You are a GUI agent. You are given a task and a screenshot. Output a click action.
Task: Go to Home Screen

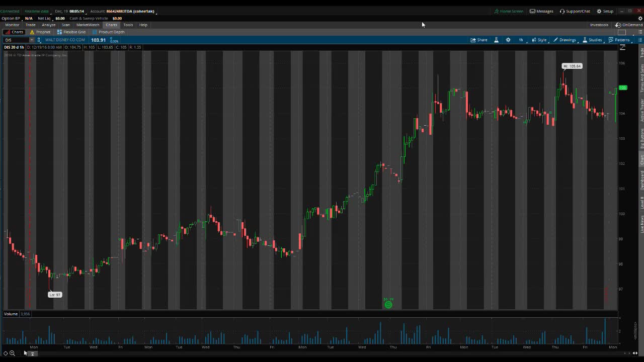coord(509,11)
